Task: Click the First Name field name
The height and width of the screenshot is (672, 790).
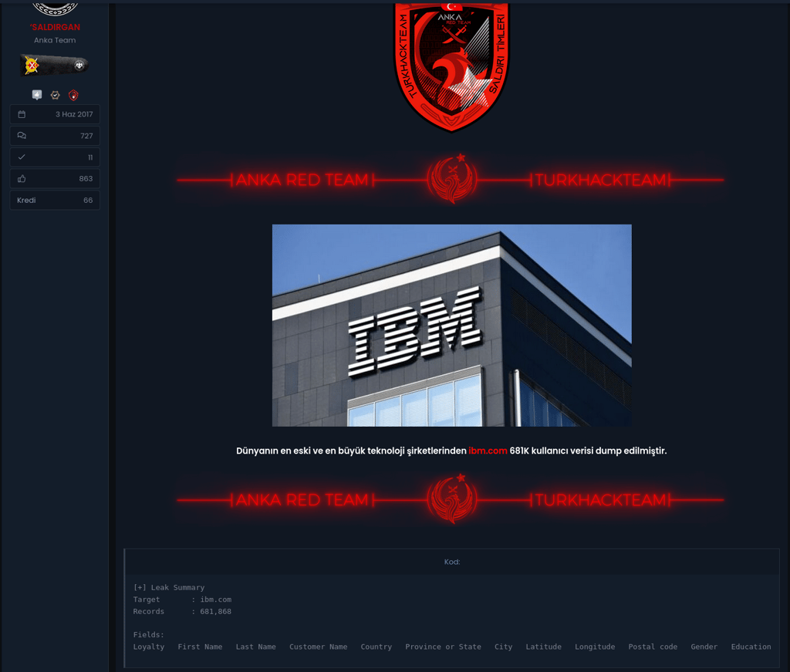Action: pos(200,647)
